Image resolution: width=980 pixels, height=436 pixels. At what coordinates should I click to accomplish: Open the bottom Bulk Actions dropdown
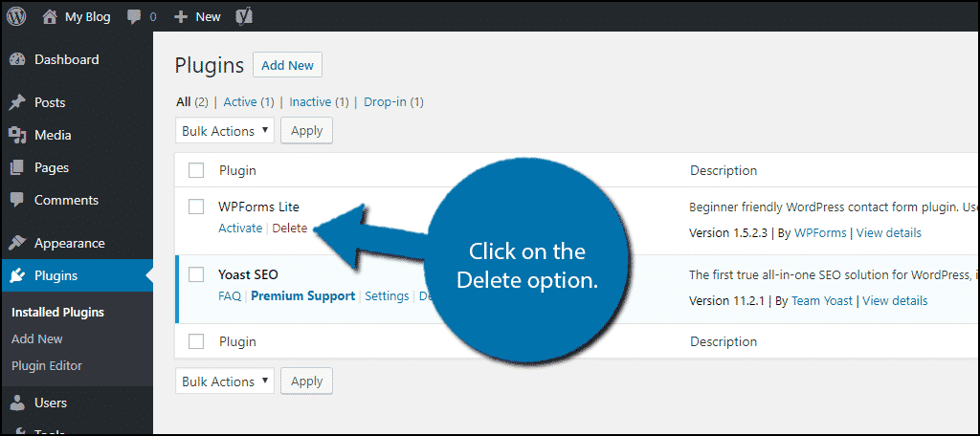point(225,381)
